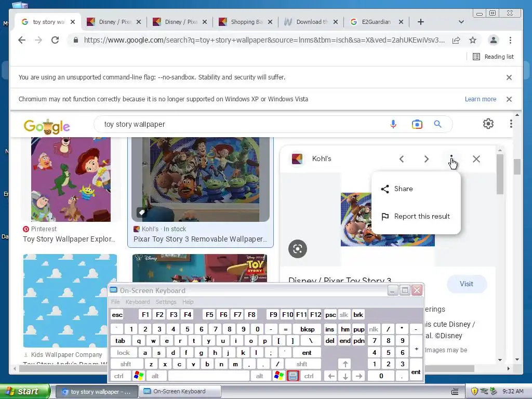Viewport: 532px width, 399px height.
Task: Switch to the E2Guardian tab
Action: pos(376,22)
